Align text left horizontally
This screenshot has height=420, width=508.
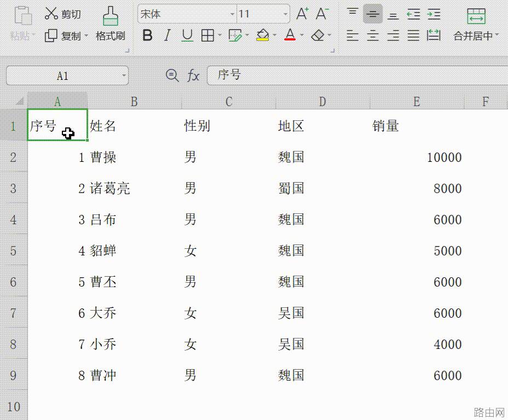[353, 35]
